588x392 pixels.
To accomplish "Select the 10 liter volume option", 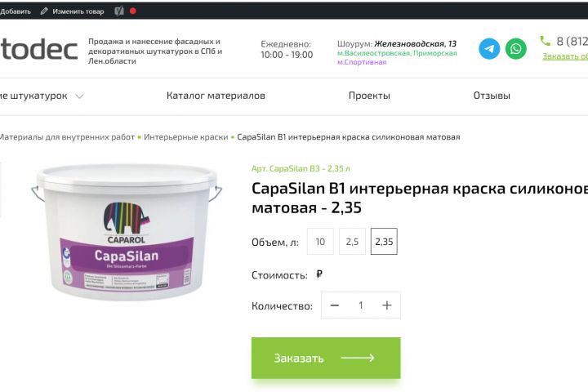I will tap(320, 241).
